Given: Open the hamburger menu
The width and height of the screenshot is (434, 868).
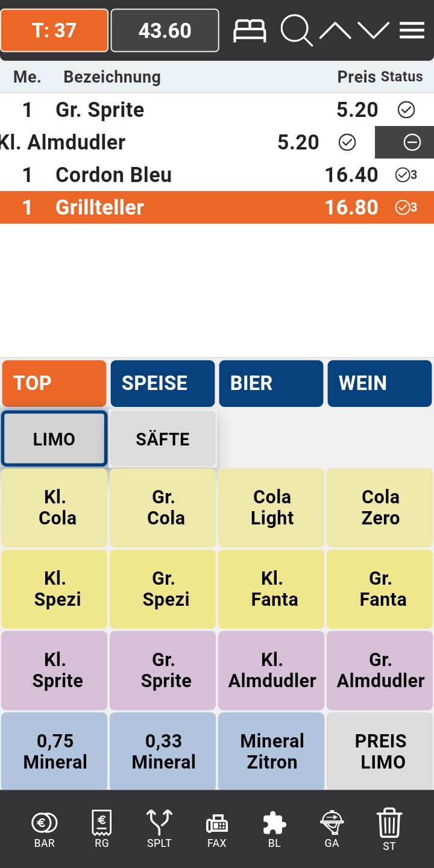Looking at the screenshot, I should [x=412, y=30].
